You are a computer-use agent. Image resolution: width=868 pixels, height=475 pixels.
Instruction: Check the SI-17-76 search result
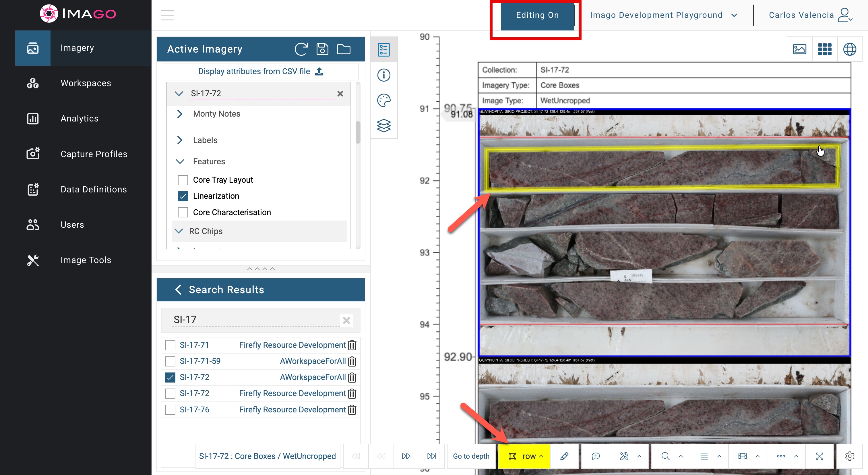170,410
